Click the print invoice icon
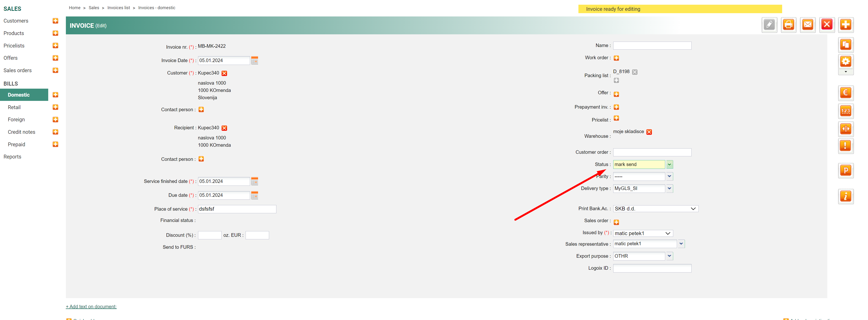This screenshot has width=868, height=320. point(788,25)
